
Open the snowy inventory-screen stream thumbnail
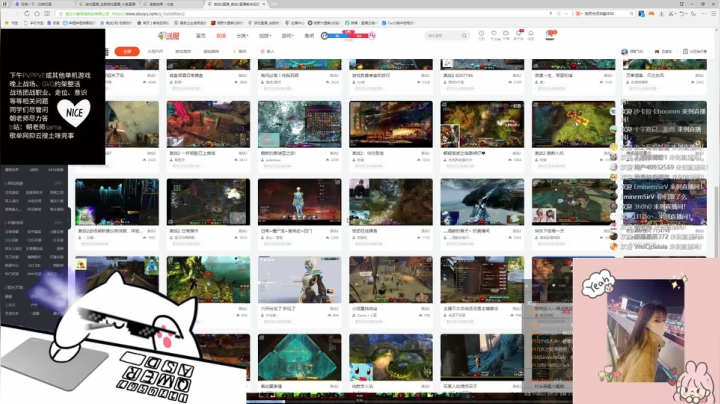tap(299, 124)
